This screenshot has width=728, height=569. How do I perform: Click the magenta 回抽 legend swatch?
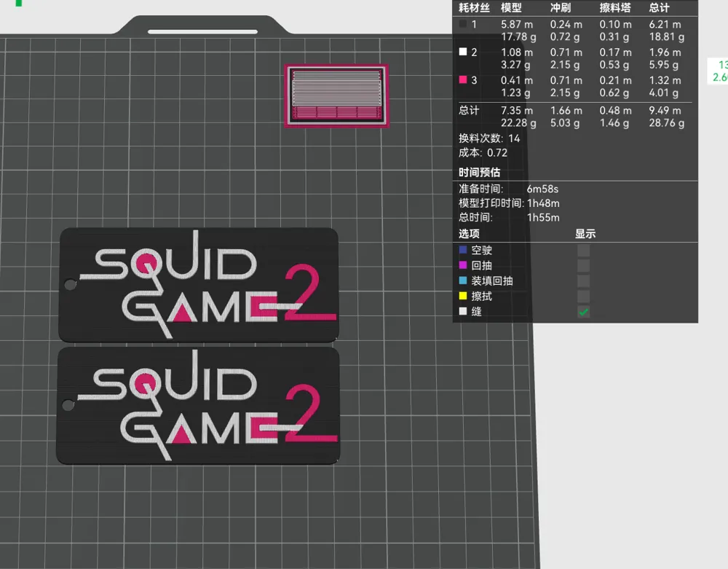point(463,264)
